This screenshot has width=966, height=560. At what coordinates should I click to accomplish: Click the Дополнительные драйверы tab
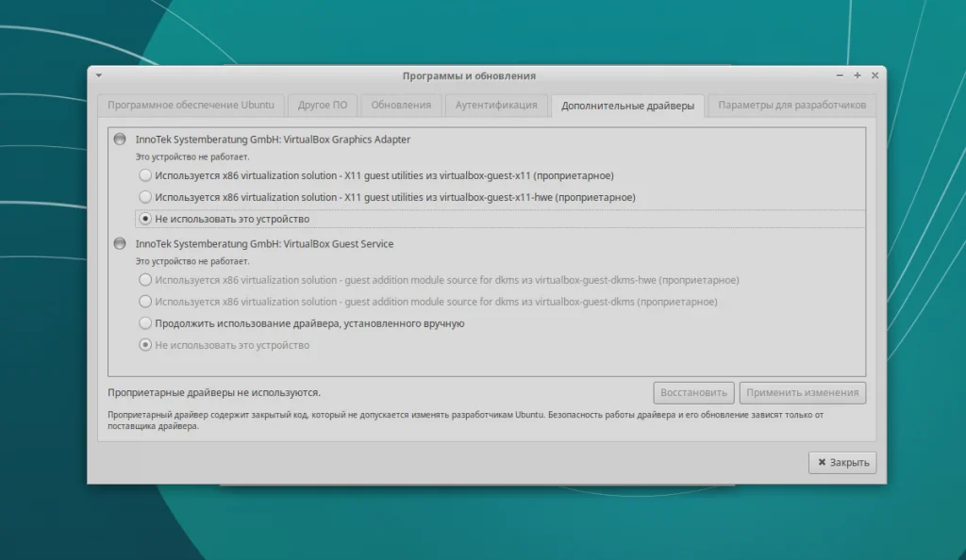pyautogui.click(x=627, y=106)
